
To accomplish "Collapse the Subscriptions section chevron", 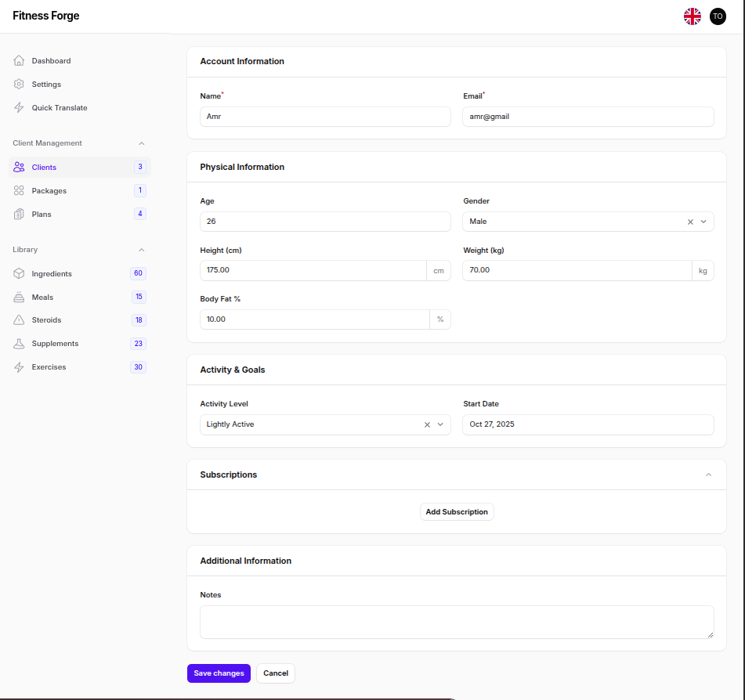I will (709, 474).
